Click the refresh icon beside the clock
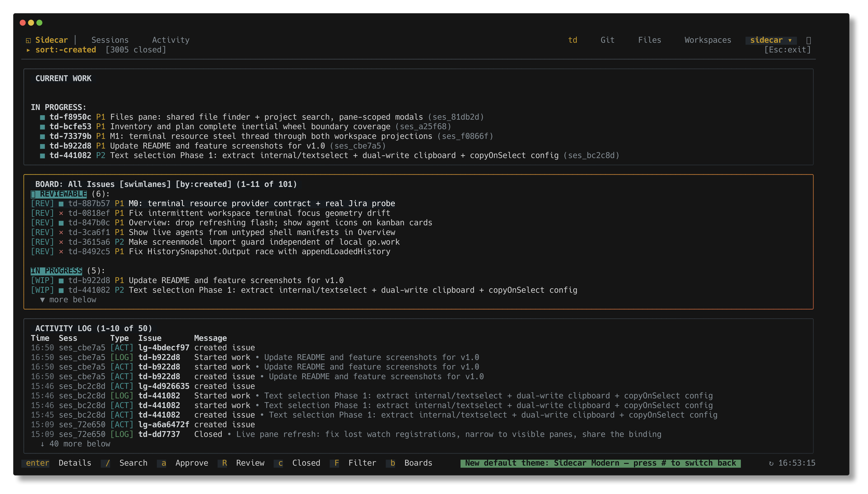This screenshot has height=494, width=868. click(x=771, y=463)
